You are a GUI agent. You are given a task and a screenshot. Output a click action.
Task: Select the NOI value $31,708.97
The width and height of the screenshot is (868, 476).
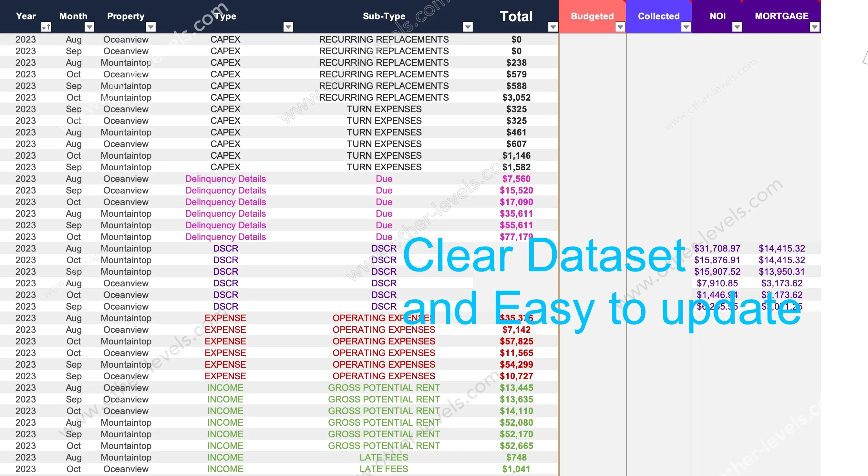tap(717, 248)
